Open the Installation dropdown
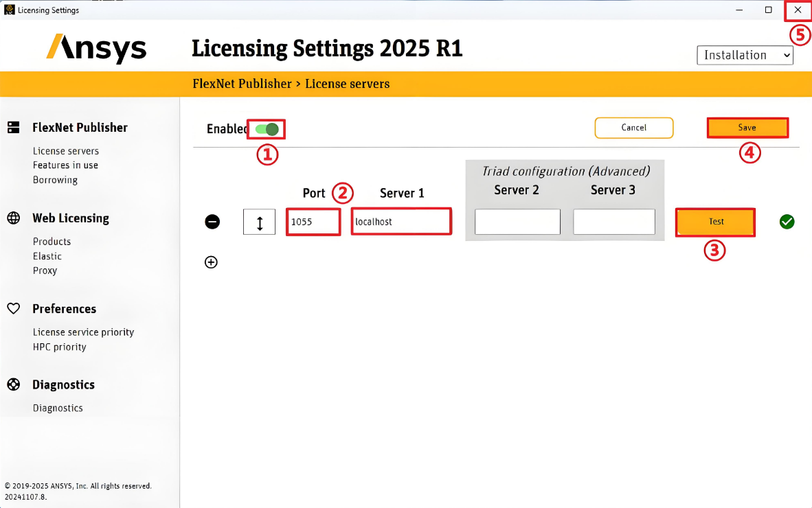 pyautogui.click(x=745, y=56)
